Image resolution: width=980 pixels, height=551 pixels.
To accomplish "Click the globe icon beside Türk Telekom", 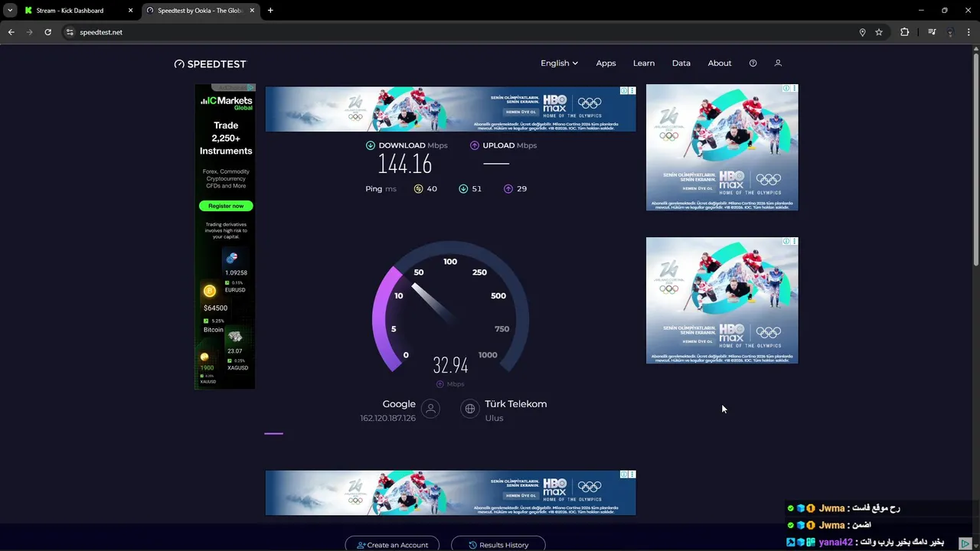I will tap(470, 409).
